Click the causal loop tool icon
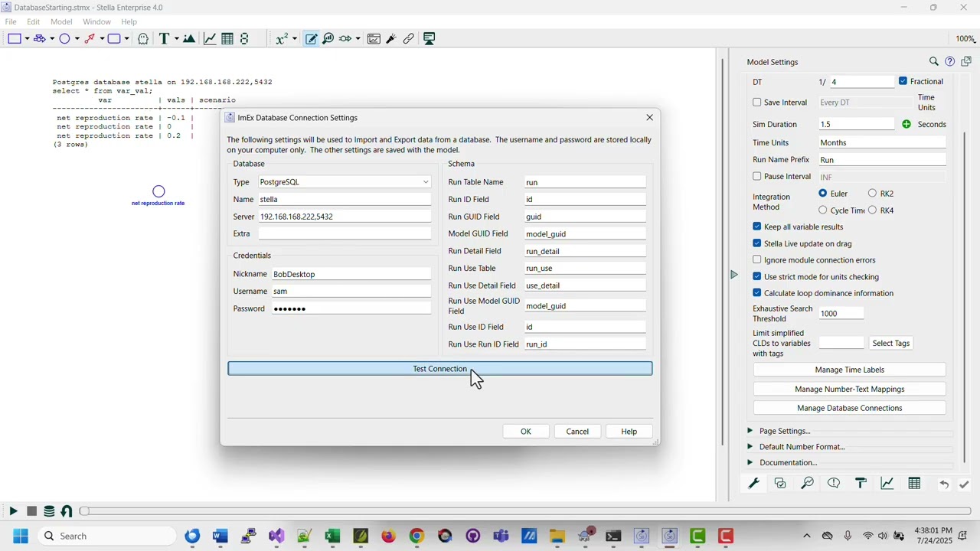This screenshot has width=980, height=551. (x=345, y=38)
